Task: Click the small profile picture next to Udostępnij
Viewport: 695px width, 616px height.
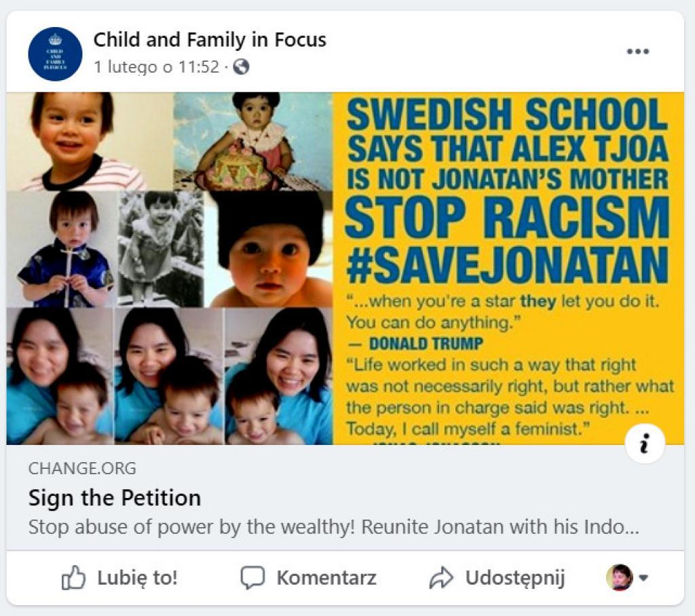Action: 619,578
